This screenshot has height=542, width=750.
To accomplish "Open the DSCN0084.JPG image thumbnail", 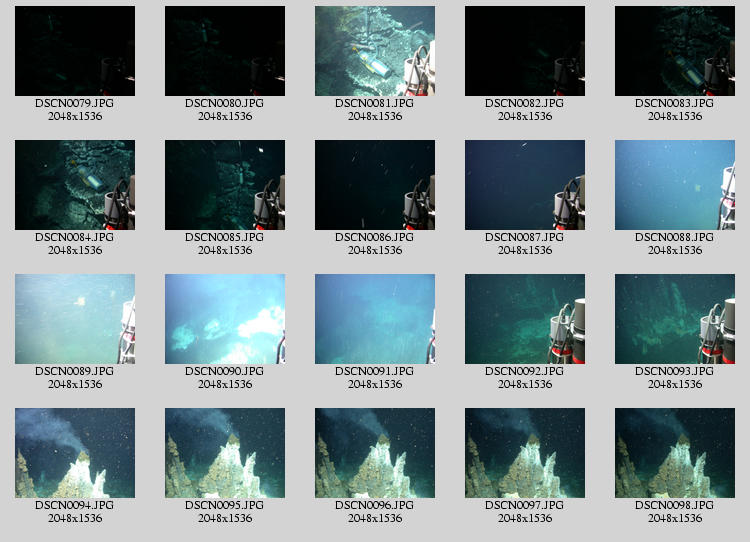I will point(75,185).
